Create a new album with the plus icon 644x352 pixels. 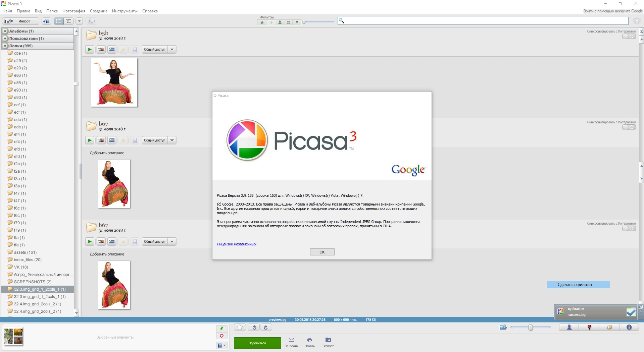[x=46, y=21]
